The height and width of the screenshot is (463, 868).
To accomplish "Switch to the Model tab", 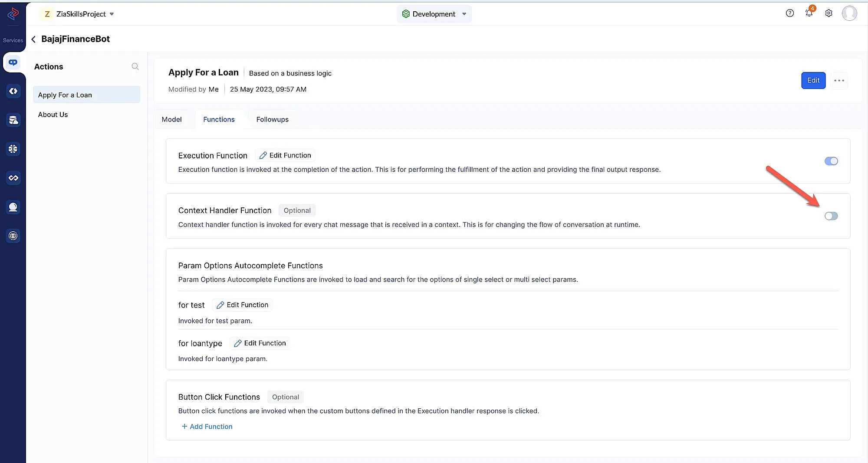I will 171,119.
